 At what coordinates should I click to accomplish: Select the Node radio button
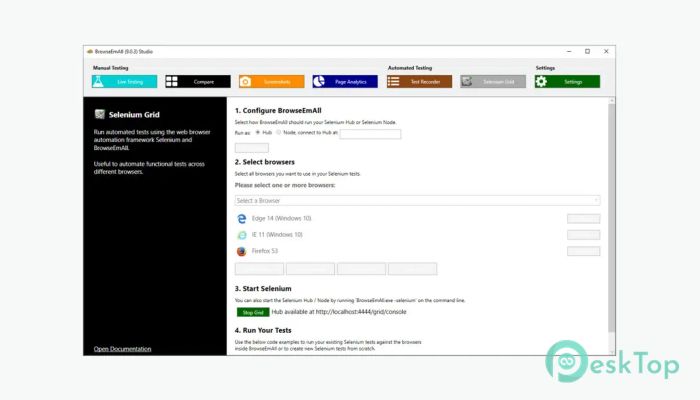(x=279, y=133)
